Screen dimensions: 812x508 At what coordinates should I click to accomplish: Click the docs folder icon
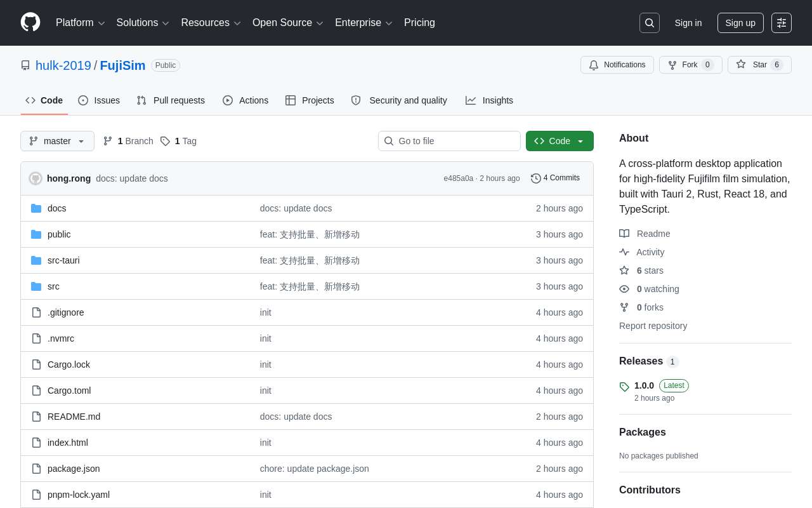(36, 208)
